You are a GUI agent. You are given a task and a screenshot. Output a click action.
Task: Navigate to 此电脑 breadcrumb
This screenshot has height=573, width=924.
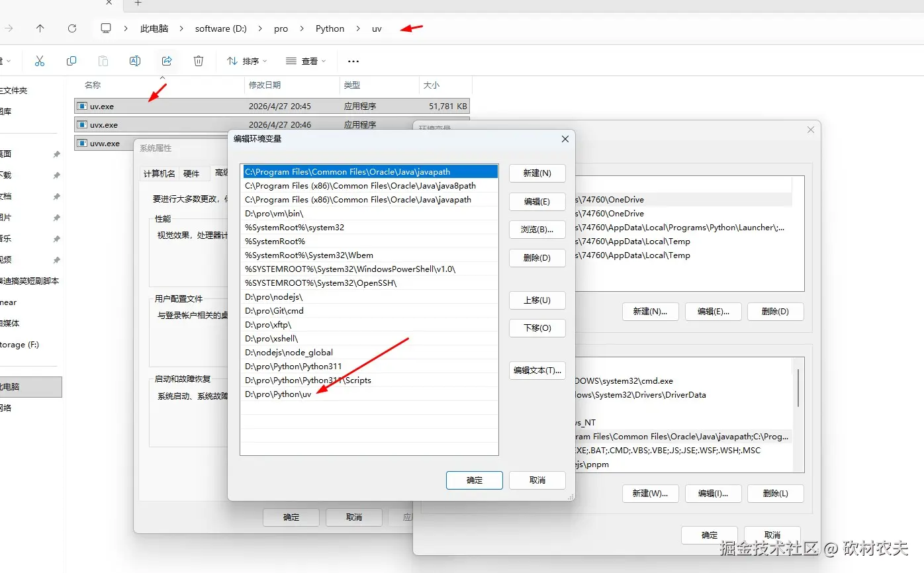154,28
